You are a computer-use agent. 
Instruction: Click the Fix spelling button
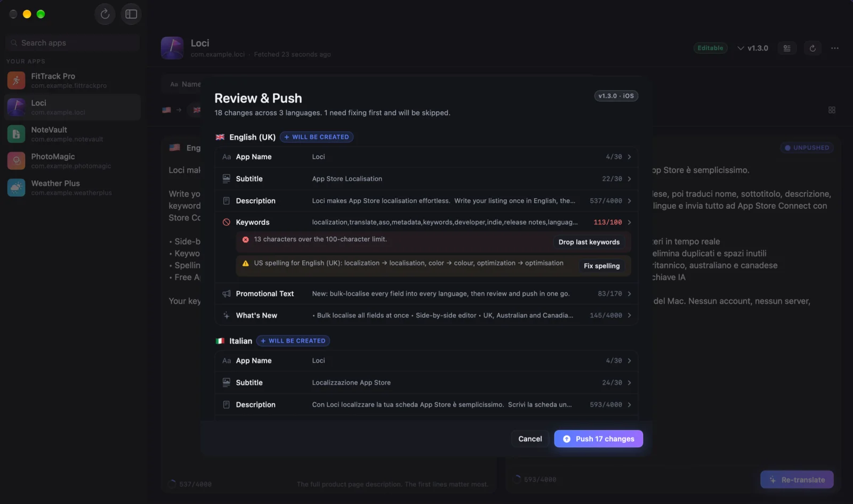[601, 266]
